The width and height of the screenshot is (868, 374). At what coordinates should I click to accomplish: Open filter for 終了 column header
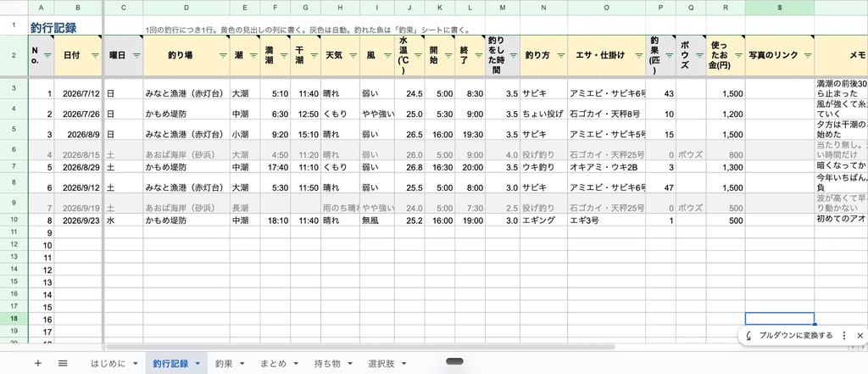coord(478,55)
